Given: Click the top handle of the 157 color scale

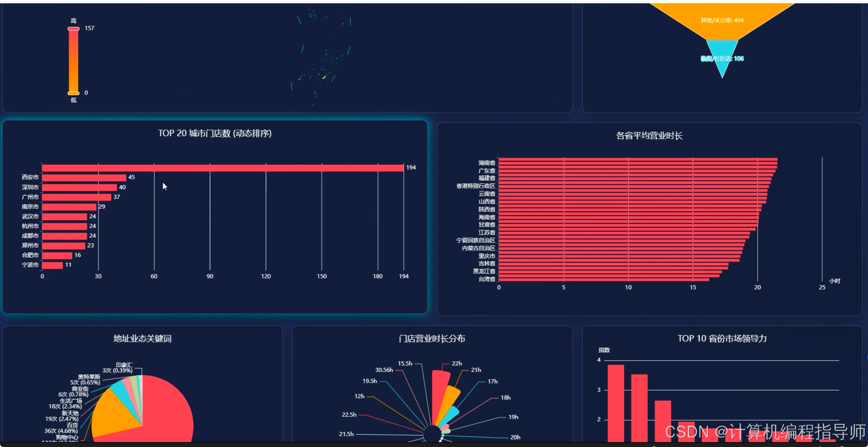Looking at the screenshot, I should tap(73, 29).
